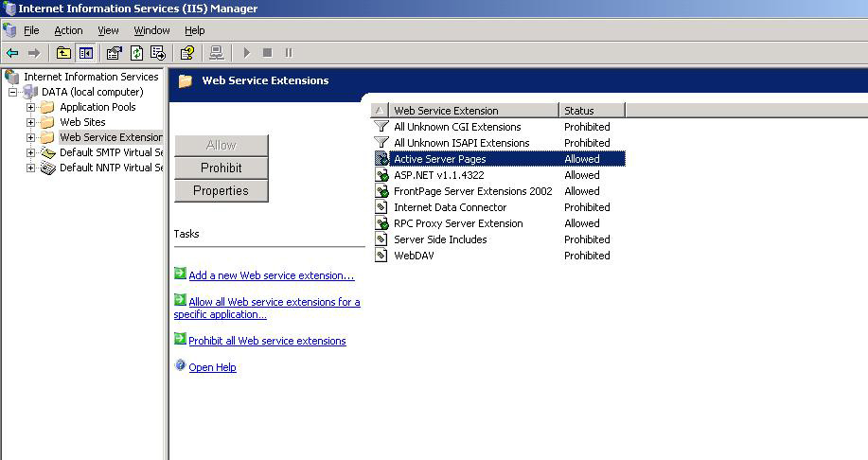Click the Help question mark toolbar icon
The image size is (868, 460).
click(x=187, y=53)
